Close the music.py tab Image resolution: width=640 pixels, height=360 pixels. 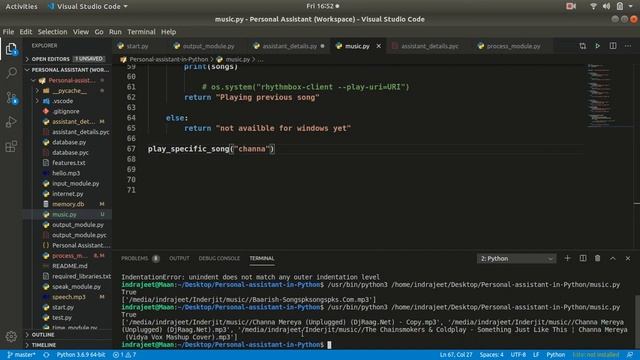click(x=378, y=46)
